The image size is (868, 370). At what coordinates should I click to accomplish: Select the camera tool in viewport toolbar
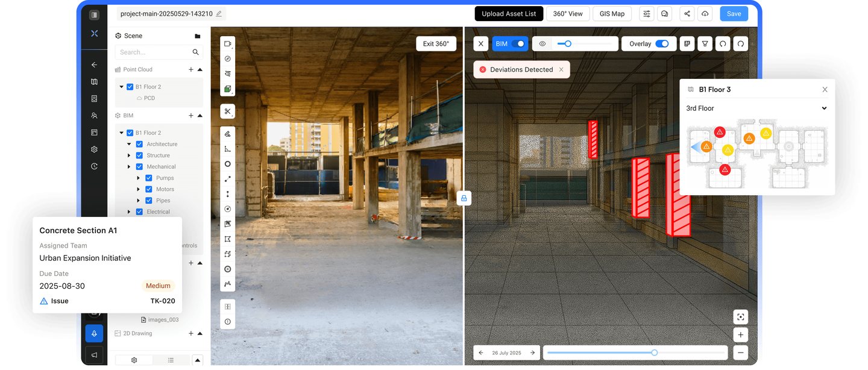pyautogui.click(x=227, y=43)
